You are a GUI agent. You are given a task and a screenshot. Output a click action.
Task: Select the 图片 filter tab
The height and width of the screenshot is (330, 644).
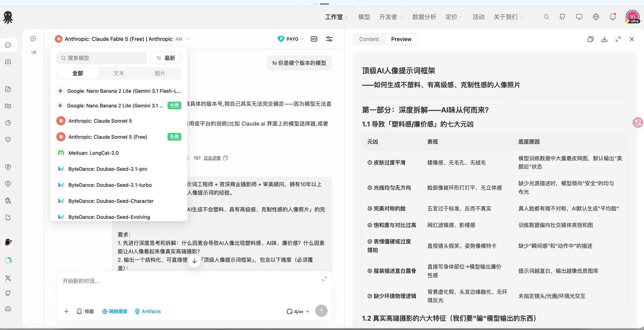point(160,73)
